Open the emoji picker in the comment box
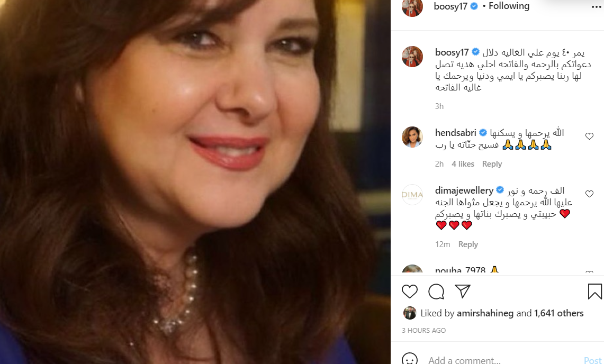 pyautogui.click(x=410, y=360)
